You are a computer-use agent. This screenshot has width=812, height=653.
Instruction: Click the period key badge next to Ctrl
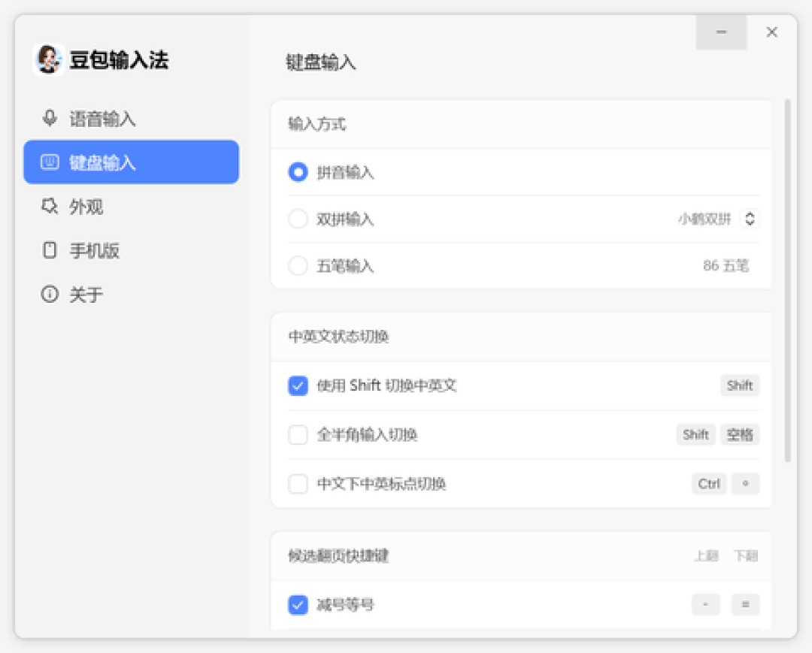click(x=745, y=484)
